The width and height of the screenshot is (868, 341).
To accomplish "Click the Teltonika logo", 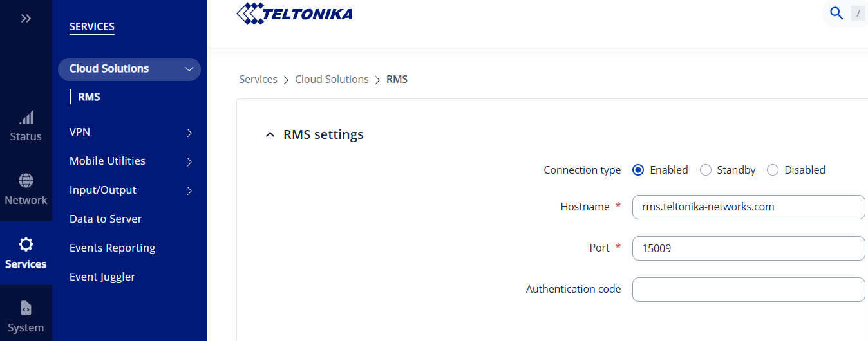I will [294, 14].
